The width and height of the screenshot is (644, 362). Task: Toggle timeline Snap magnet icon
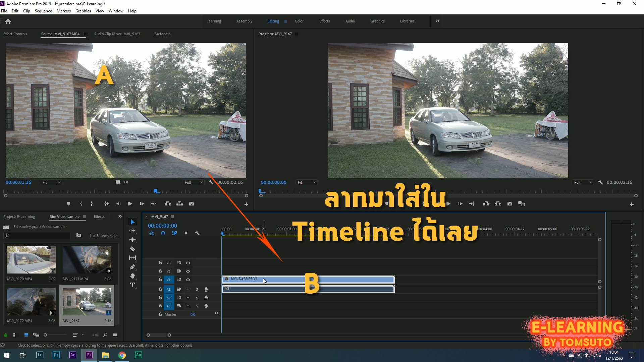tap(163, 233)
